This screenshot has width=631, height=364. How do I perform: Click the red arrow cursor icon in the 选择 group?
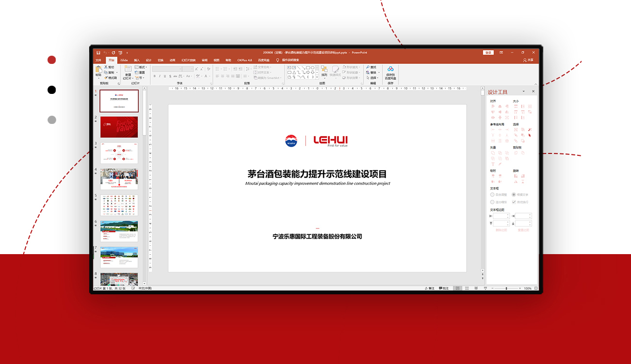point(530,135)
